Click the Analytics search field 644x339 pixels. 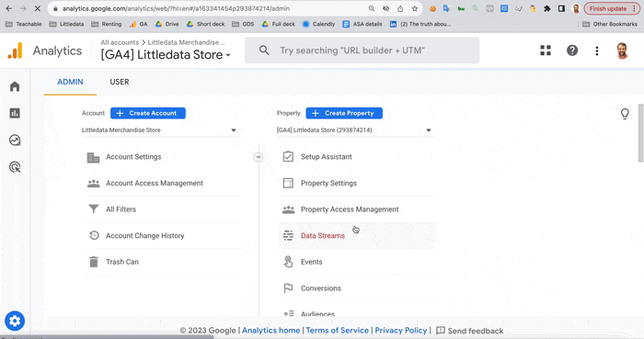[x=362, y=51]
